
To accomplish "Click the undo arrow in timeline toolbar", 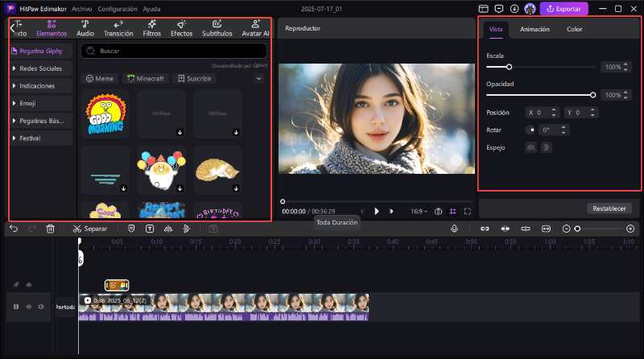I will (14, 229).
